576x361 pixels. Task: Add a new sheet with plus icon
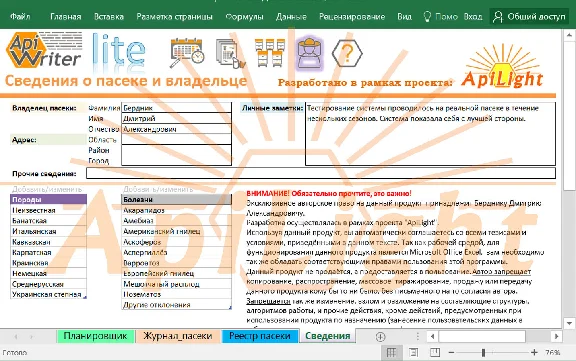381,336
